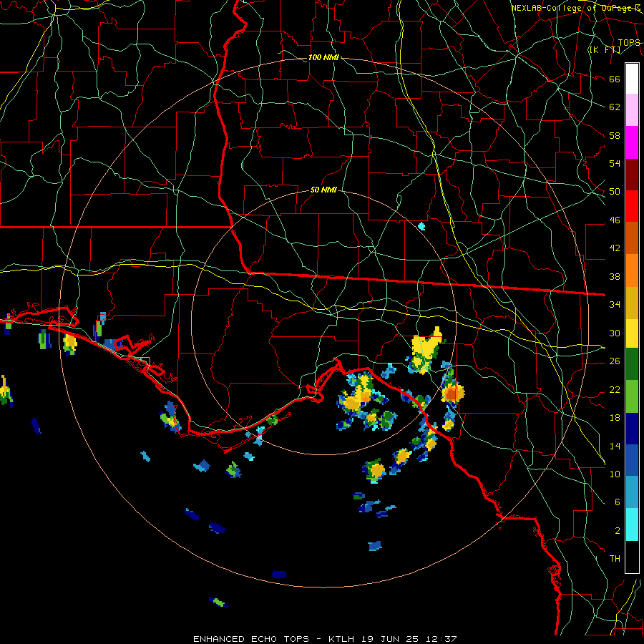Click the NEXLAB-College of DuPage credit text
This screenshot has height=644, width=644.
pos(576,8)
